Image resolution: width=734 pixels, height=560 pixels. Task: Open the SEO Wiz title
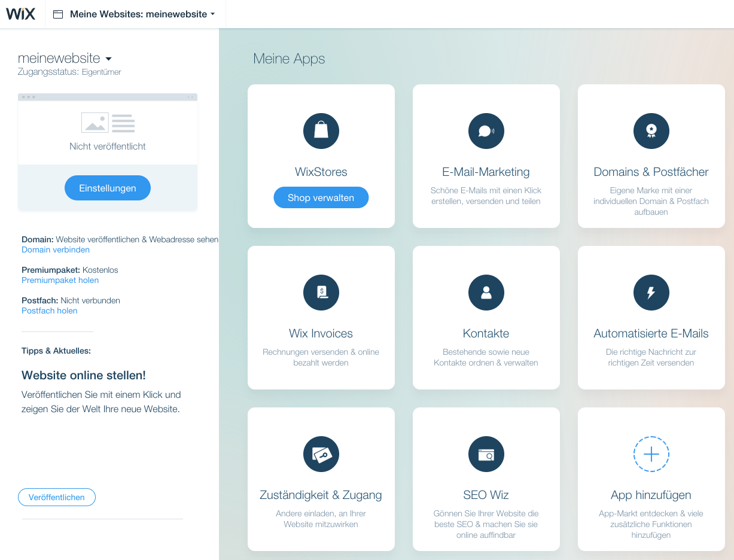click(x=486, y=495)
